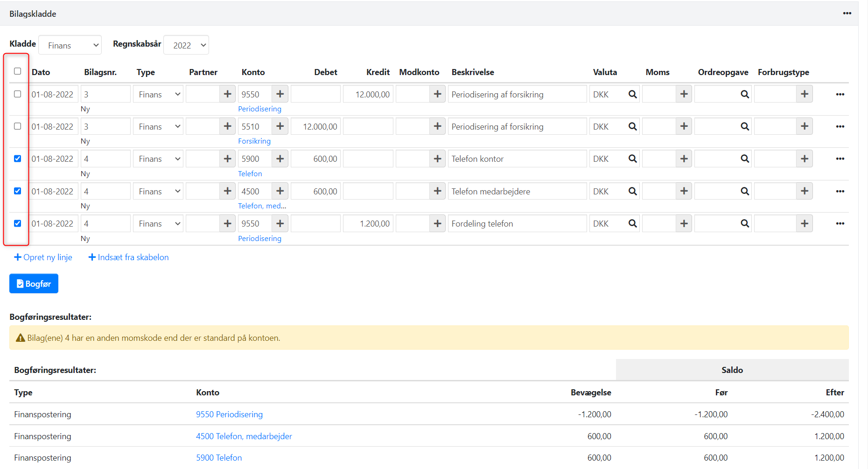Screen dimensions: 868x469
Task: Open Valuta search on Telefon kontor row
Action: tap(632, 159)
